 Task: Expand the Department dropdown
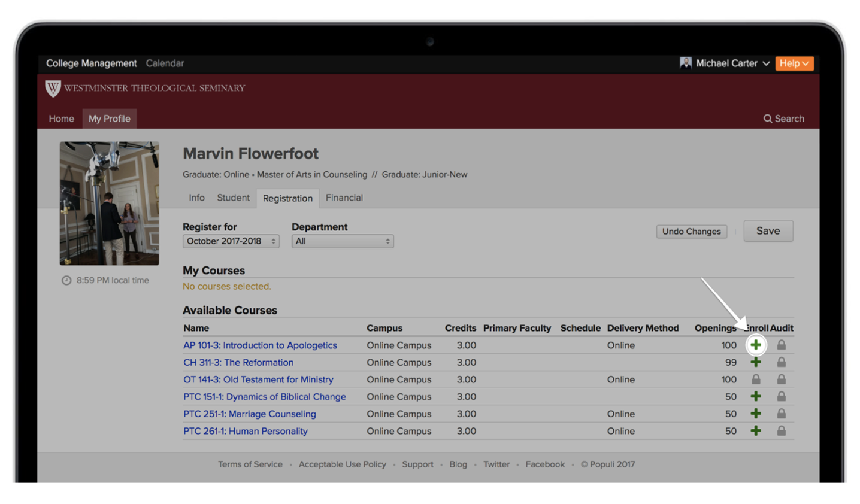point(342,241)
